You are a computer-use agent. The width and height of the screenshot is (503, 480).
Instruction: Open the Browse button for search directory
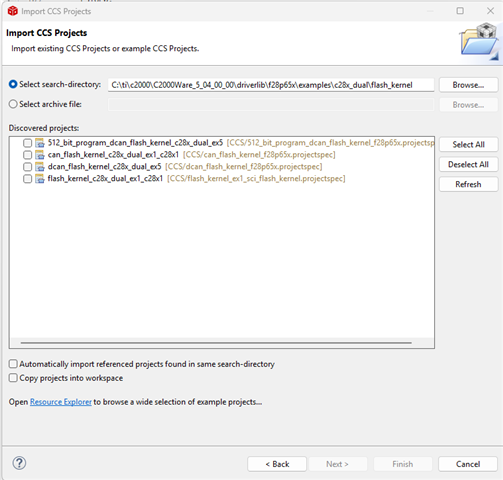pyautogui.click(x=468, y=85)
